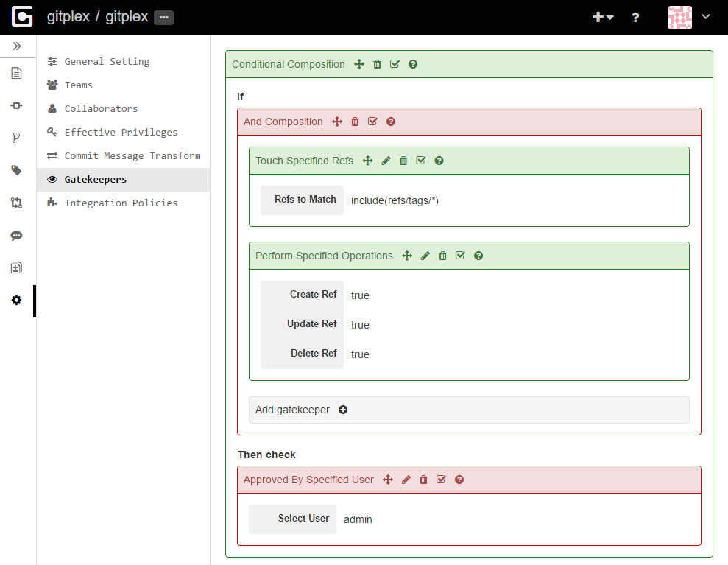Viewport: 728px width, 565px height.
Task: Click the Refs to Match label
Action: coord(305,200)
